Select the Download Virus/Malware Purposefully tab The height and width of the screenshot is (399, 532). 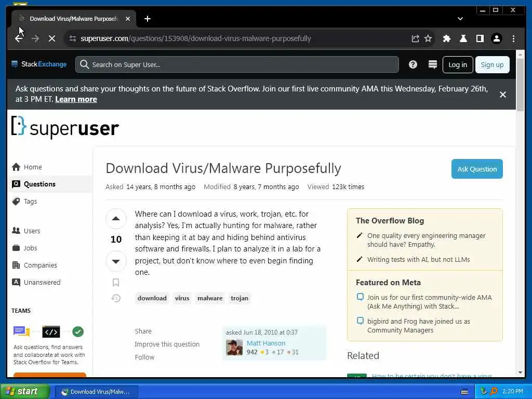click(x=74, y=19)
